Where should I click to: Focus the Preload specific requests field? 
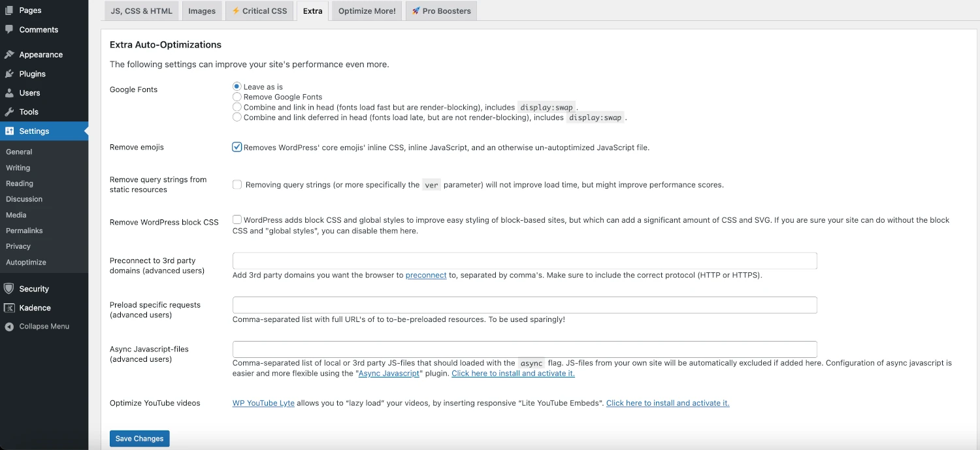525,305
